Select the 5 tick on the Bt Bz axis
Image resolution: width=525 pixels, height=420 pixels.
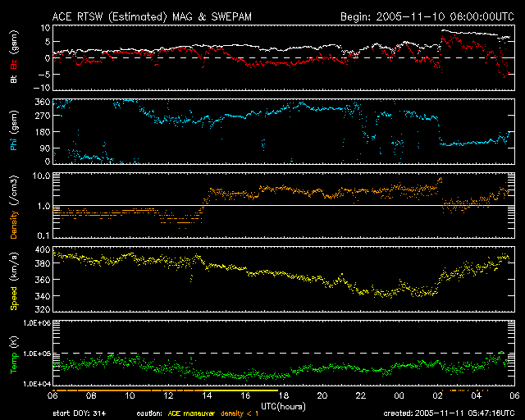coord(48,42)
